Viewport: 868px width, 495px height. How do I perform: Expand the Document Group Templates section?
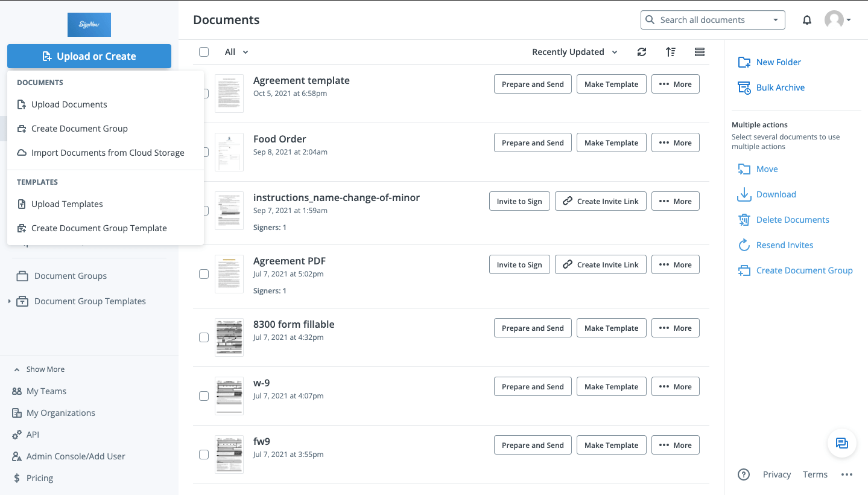click(8, 301)
